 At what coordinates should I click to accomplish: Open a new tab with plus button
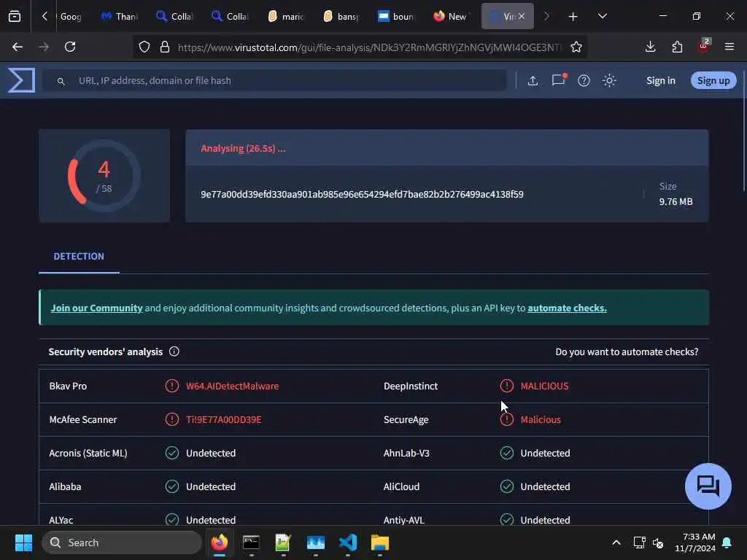[x=573, y=17]
